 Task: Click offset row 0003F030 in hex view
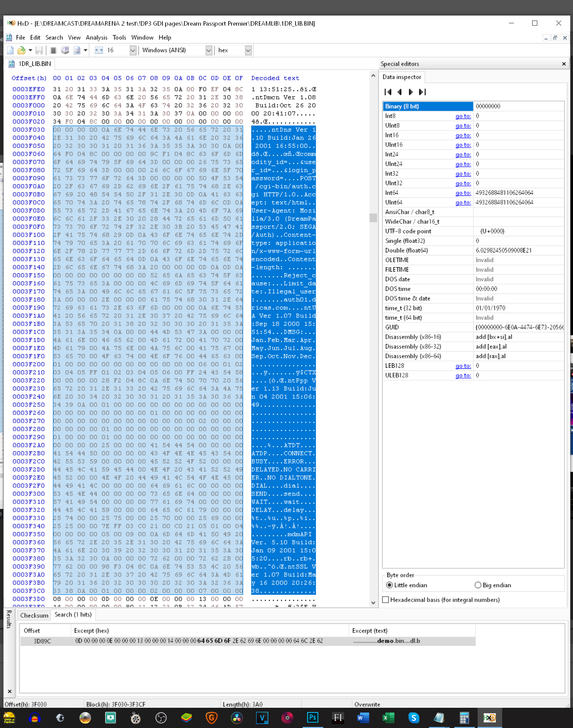click(29, 130)
